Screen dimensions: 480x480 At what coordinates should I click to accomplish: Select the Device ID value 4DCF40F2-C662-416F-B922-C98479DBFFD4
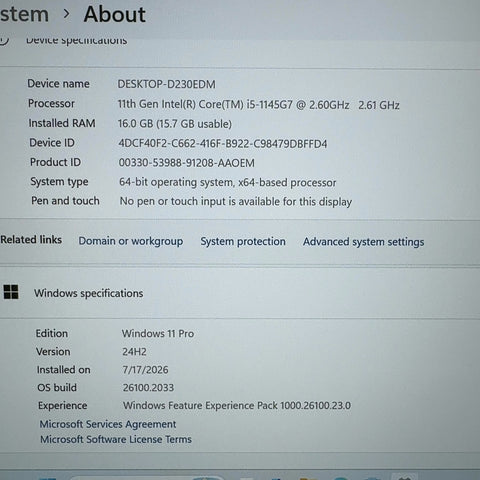click(223, 144)
